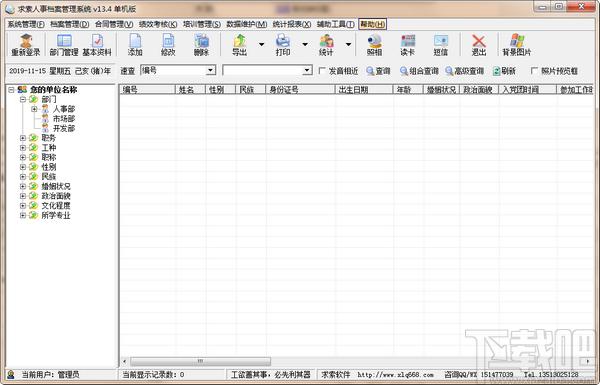Open dropdown arrow next to 统计
Image resolution: width=600 pixels, height=385 pixels.
[x=348, y=44]
